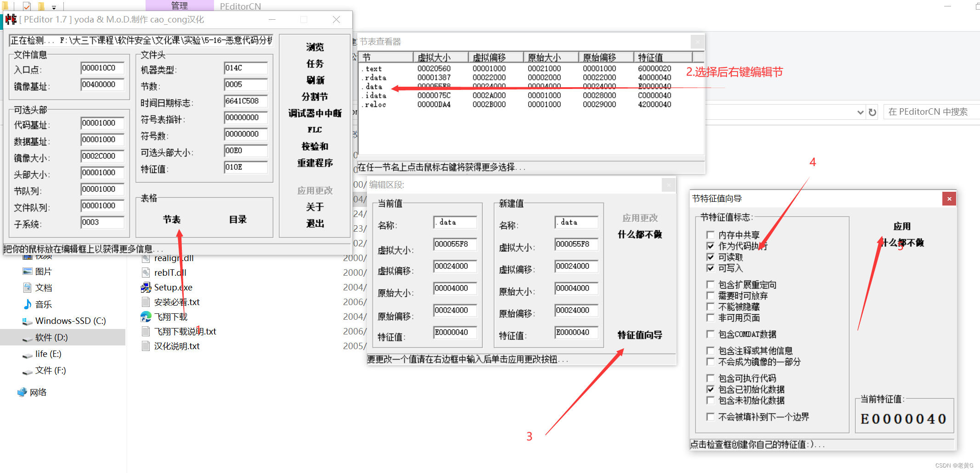Select the PEditorCN tab
Image resolution: width=980 pixels, height=473 pixels.
click(x=240, y=6)
